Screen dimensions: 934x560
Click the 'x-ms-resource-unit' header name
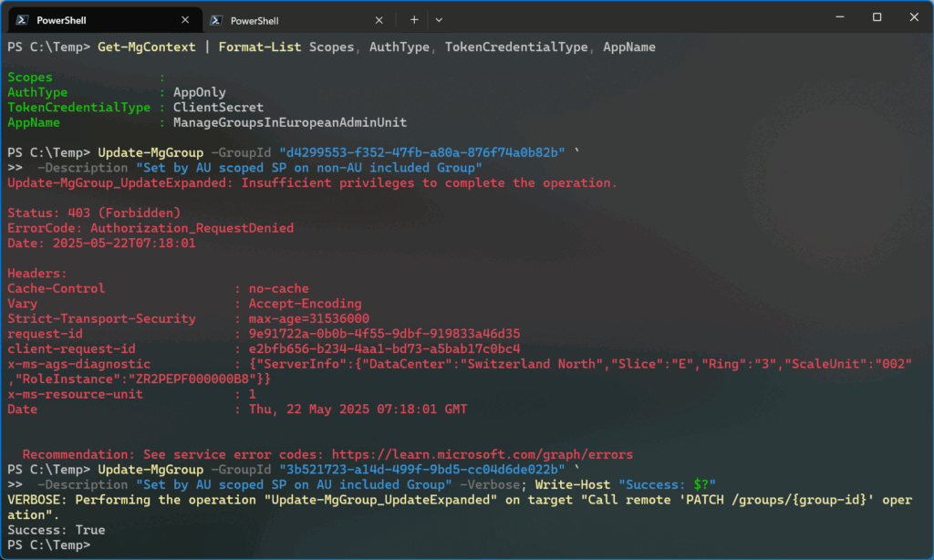pos(75,394)
